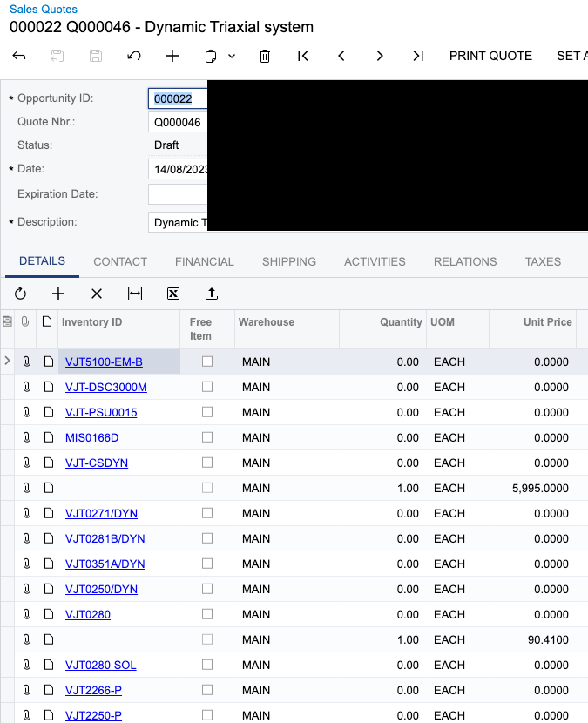Viewport: 588px width, 723px height.
Task: Click the Opportunity ID field
Action: pyautogui.click(x=178, y=98)
